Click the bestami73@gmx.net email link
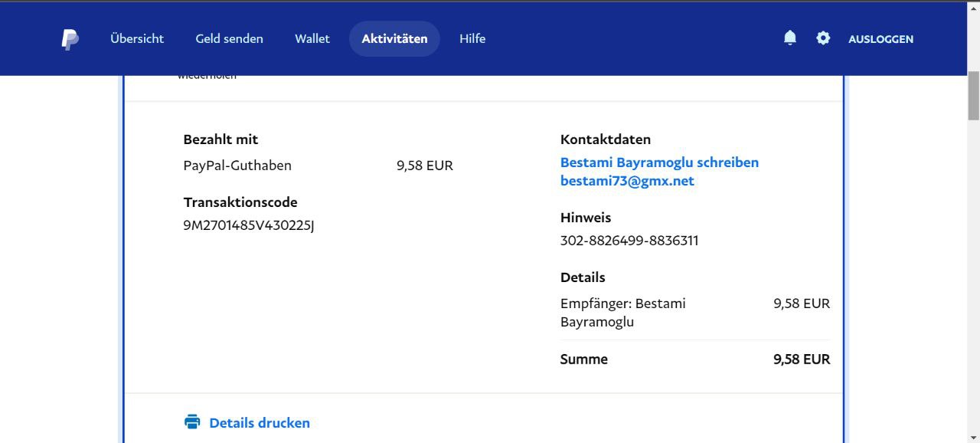Viewport: 980px width, 443px height. (x=627, y=181)
